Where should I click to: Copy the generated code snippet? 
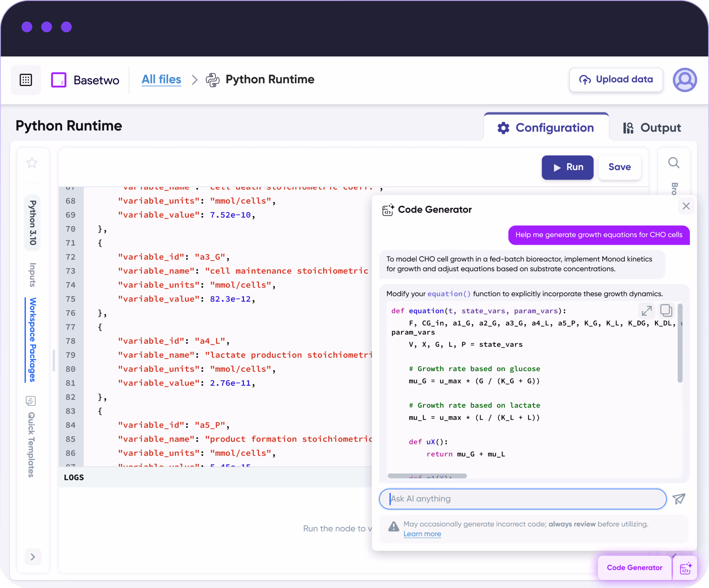coord(666,311)
